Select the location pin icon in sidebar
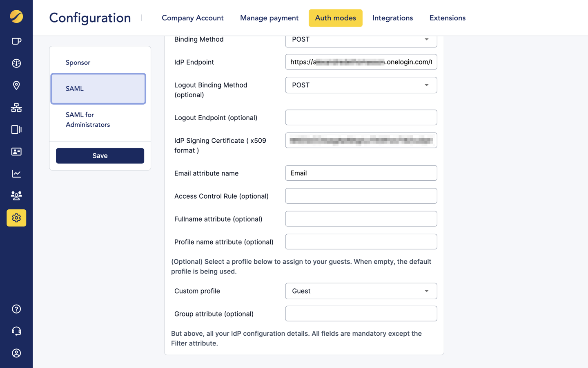 pyautogui.click(x=16, y=85)
